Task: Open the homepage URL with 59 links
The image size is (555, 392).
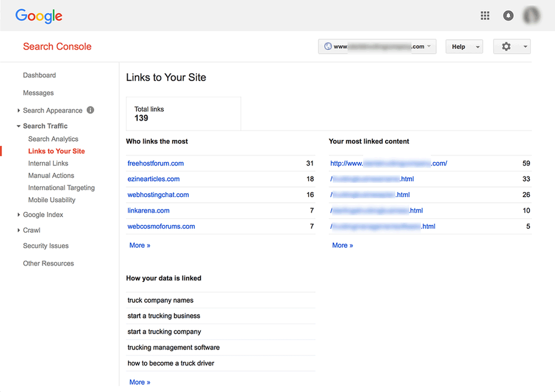Action: click(x=388, y=163)
